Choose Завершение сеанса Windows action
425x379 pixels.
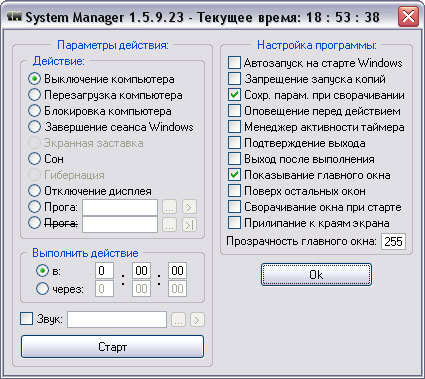(x=34, y=127)
